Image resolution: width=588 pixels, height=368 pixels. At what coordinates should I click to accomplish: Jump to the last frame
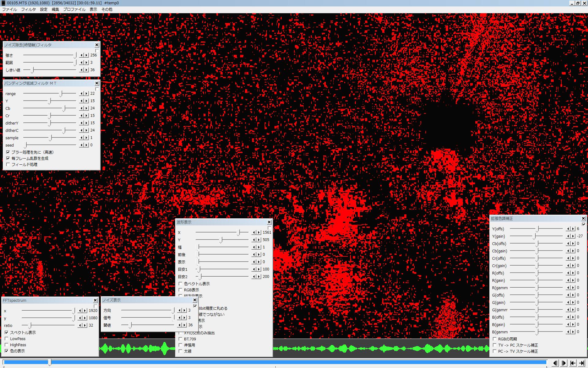tap(582, 363)
